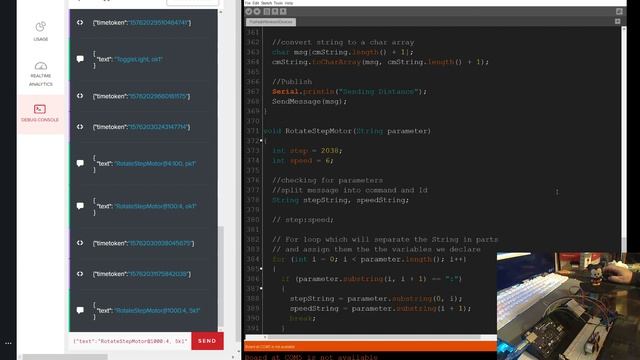Select the open sketch tab in Arduino IDE
Image resolution: width=640 pixels, height=360 pixels.
click(271, 22)
